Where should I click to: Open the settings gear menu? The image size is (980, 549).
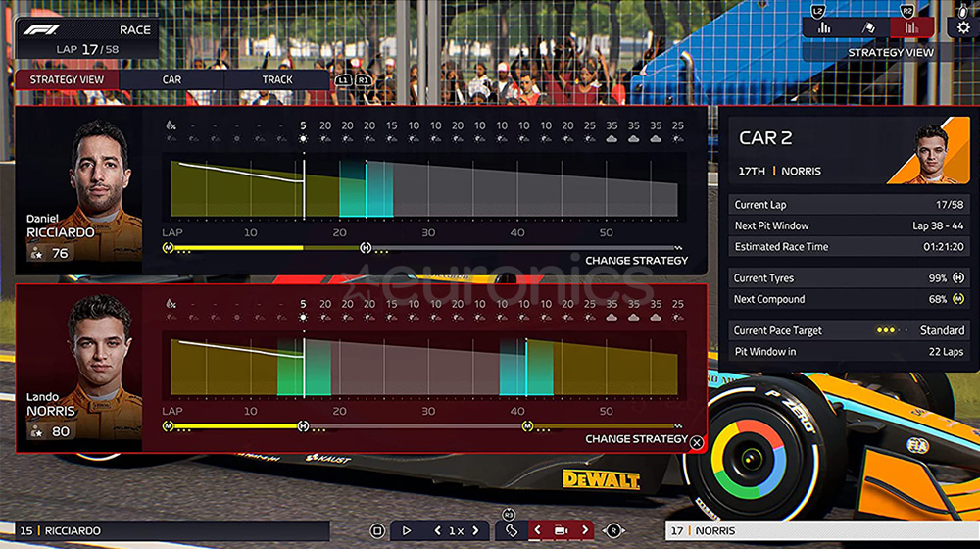[963, 27]
